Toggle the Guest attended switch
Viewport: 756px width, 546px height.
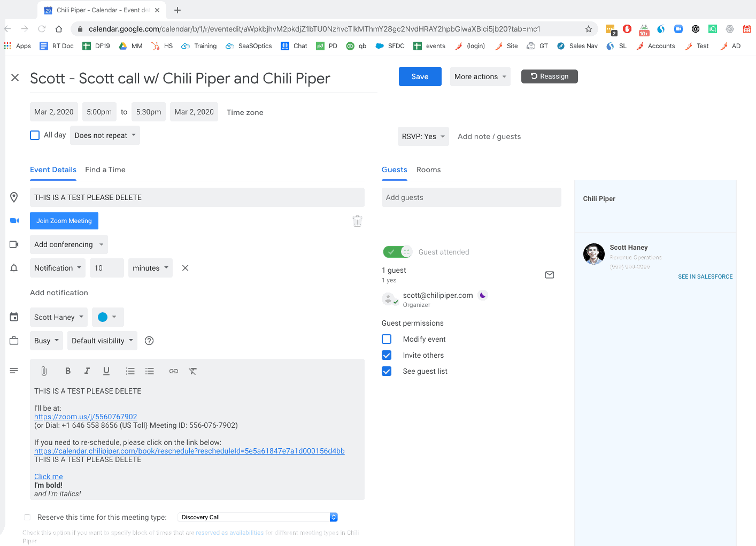(x=397, y=252)
